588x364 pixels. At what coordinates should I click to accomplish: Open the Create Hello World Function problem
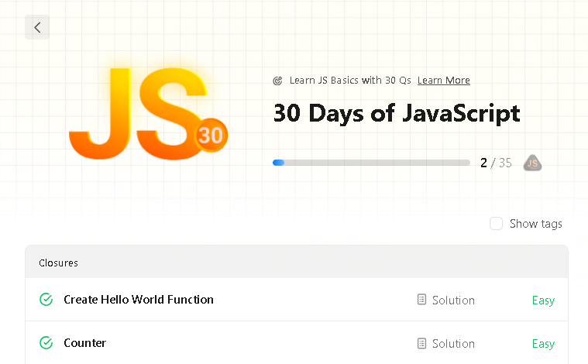click(x=139, y=300)
